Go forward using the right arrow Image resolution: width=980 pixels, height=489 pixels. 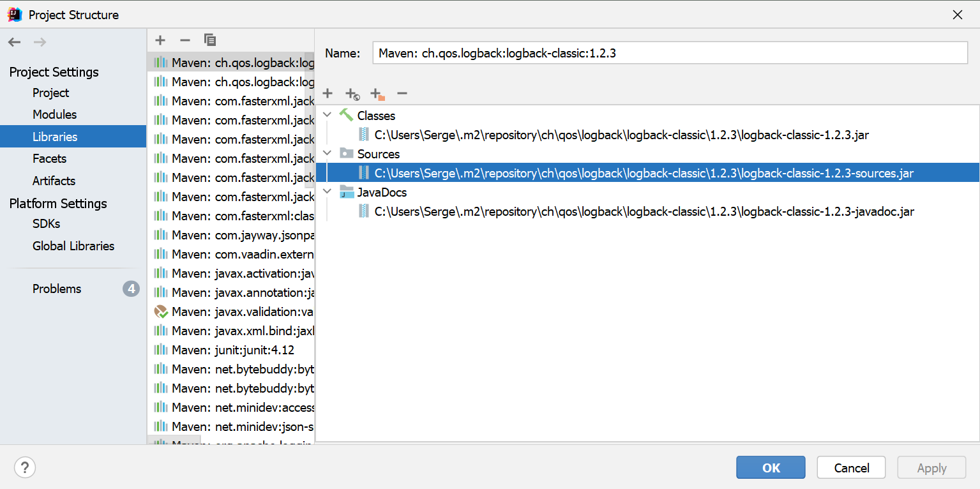(40, 42)
